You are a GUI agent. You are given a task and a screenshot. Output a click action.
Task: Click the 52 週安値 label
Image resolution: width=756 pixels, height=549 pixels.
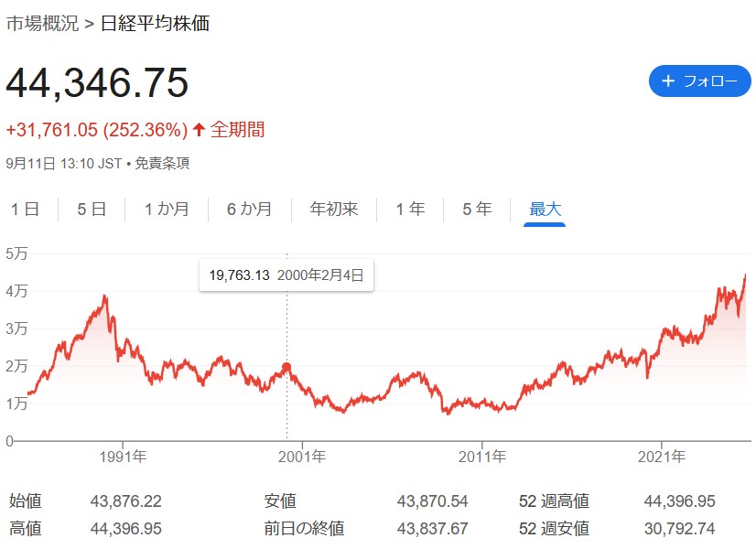(x=554, y=528)
